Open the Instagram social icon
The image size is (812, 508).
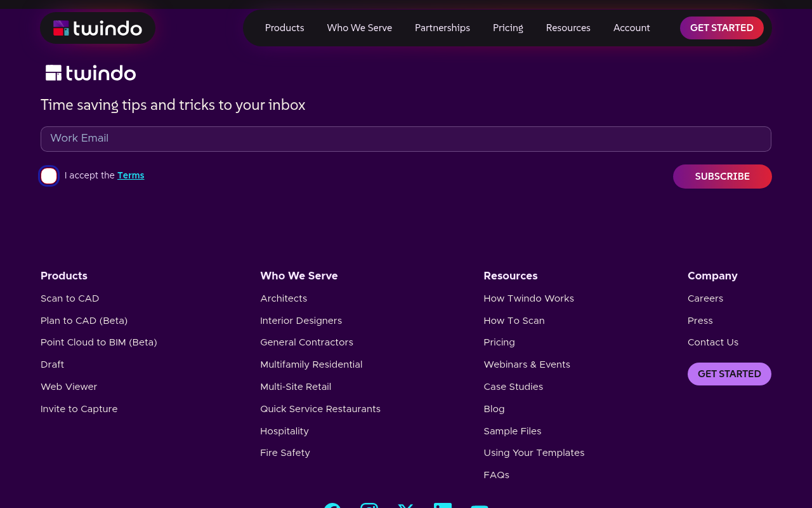(x=369, y=505)
